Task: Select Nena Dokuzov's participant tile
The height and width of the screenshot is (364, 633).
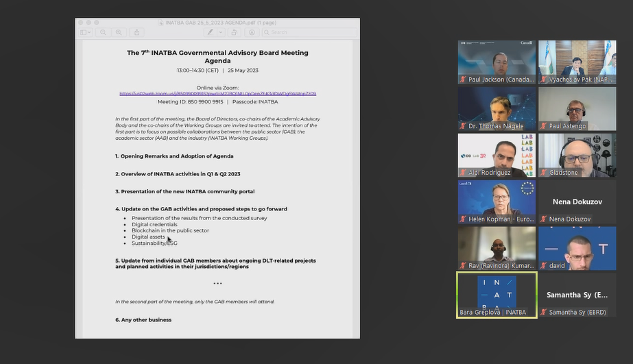Action: pyautogui.click(x=577, y=202)
